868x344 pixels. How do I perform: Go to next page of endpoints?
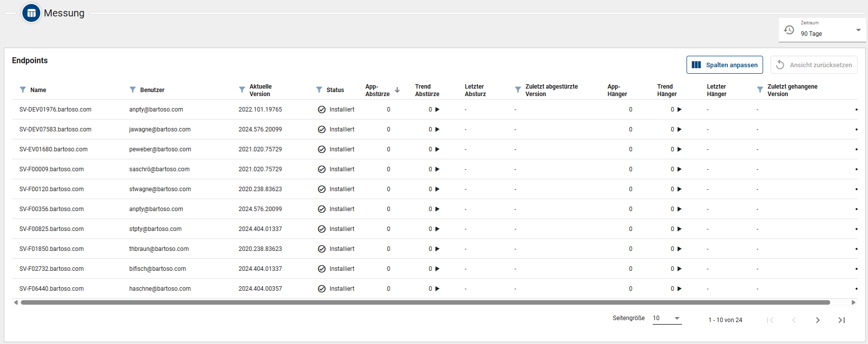click(818, 320)
